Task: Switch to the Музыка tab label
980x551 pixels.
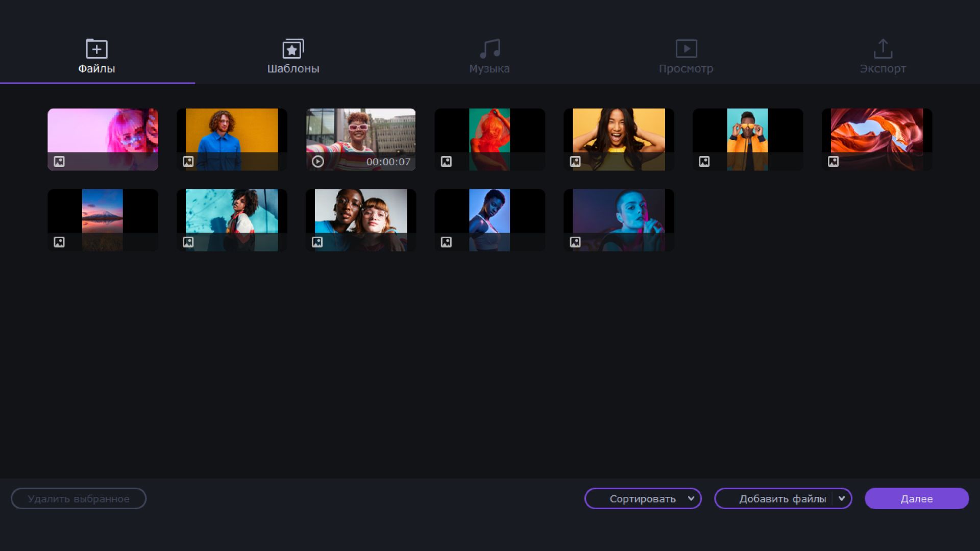Action: coord(489,68)
